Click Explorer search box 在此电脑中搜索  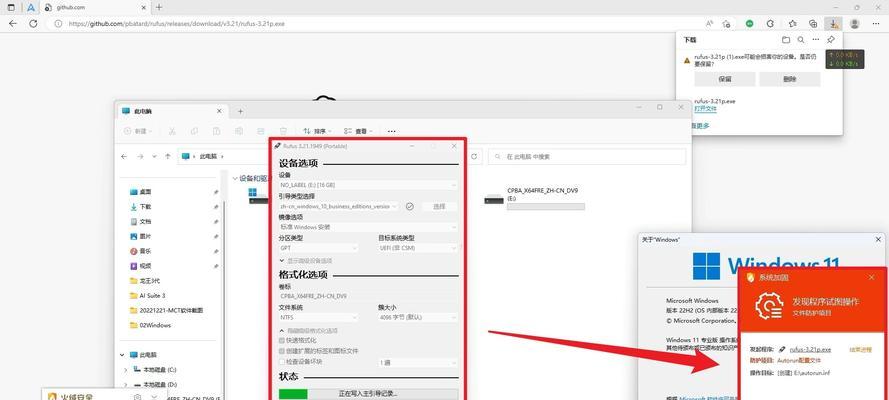(587, 156)
